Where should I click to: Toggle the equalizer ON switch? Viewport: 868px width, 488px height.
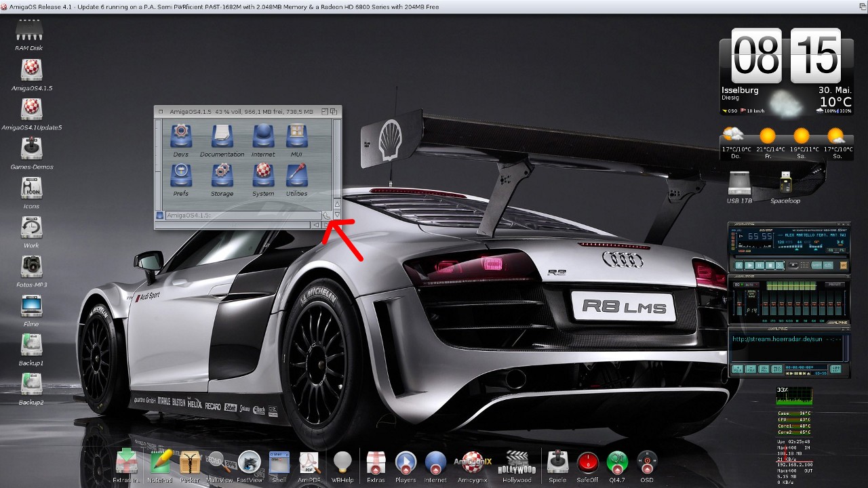click(738, 285)
